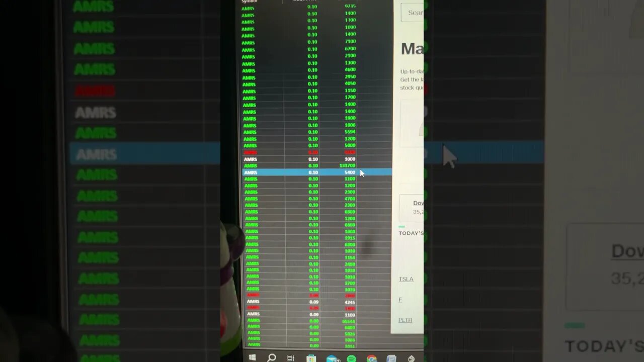Open Spotify from the taskbar
644x362 pixels.
pyautogui.click(x=352, y=358)
